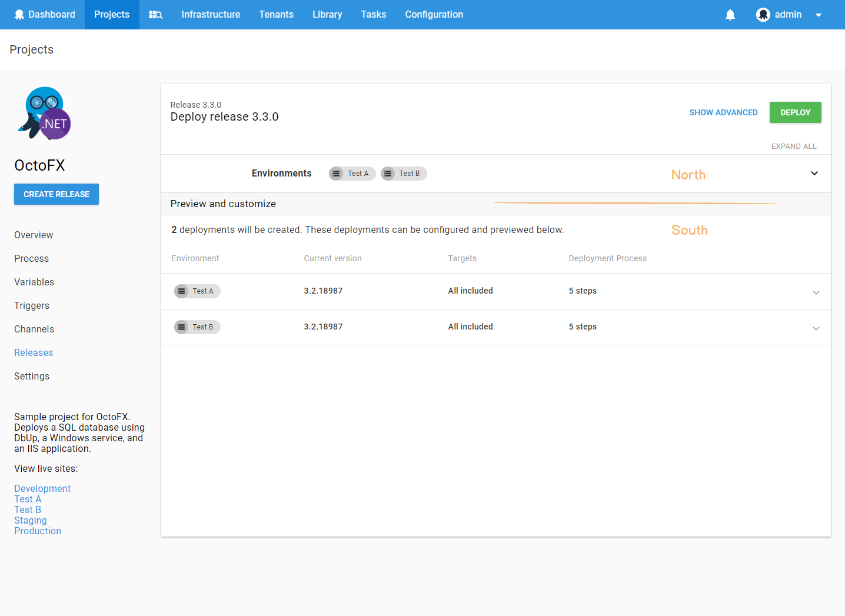The image size is (845, 616).
Task: Open the Tasks section
Action: [x=374, y=14]
